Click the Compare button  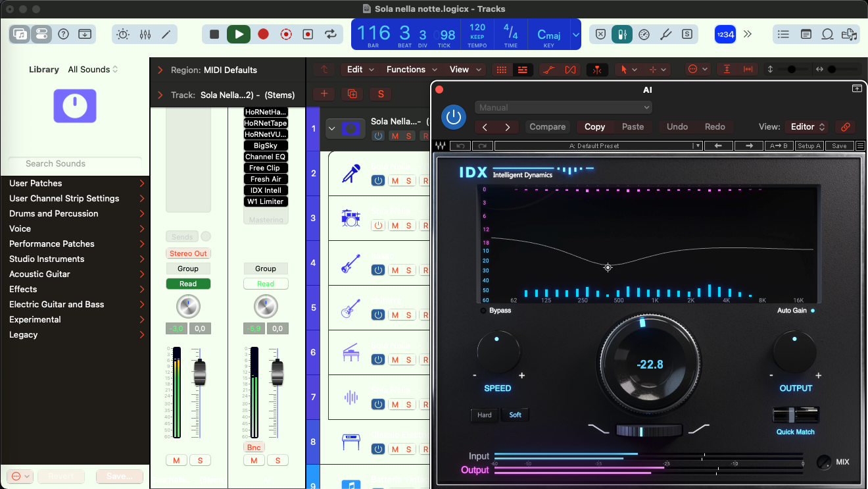click(547, 127)
